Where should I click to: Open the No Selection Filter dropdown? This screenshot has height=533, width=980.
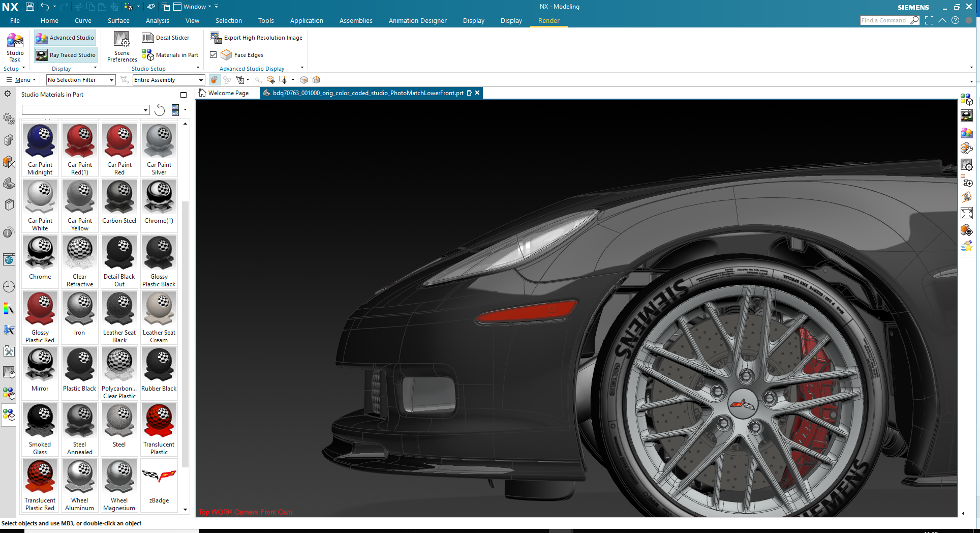tap(80, 80)
